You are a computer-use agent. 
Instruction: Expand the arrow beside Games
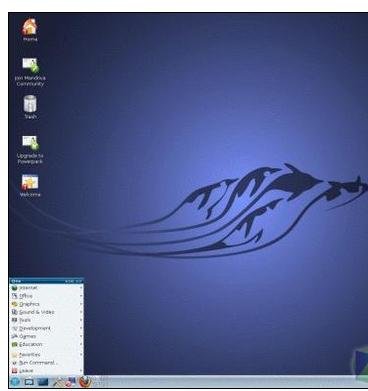click(x=81, y=336)
